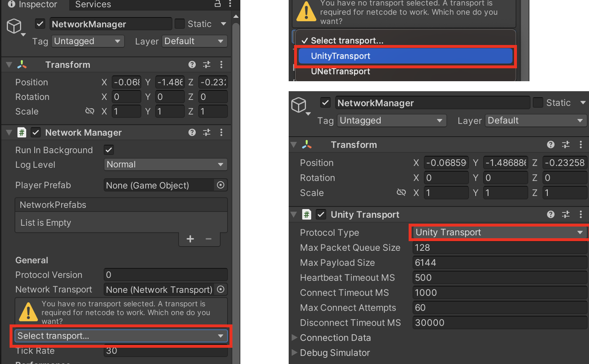Open Unity Transport help icon
This screenshot has width=589, height=364.
tap(551, 214)
